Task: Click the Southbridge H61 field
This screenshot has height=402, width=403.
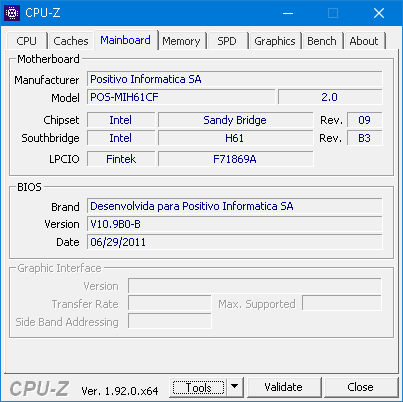Action: pos(235,138)
